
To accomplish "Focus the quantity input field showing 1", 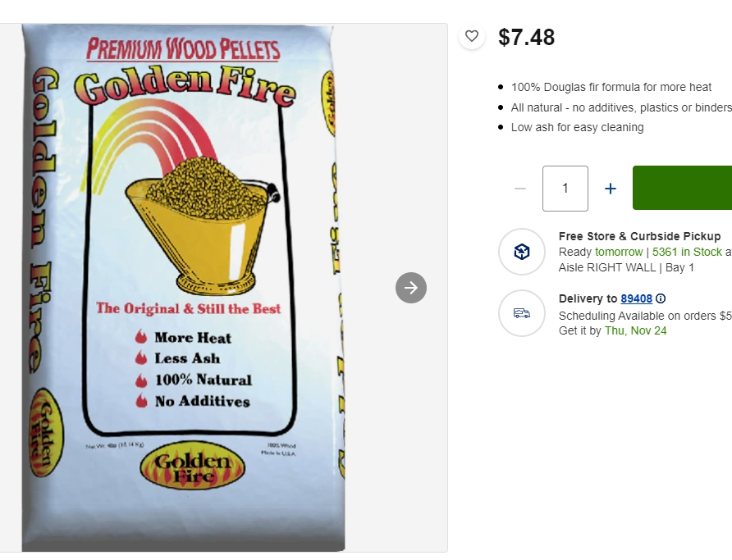I will (565, 189).
